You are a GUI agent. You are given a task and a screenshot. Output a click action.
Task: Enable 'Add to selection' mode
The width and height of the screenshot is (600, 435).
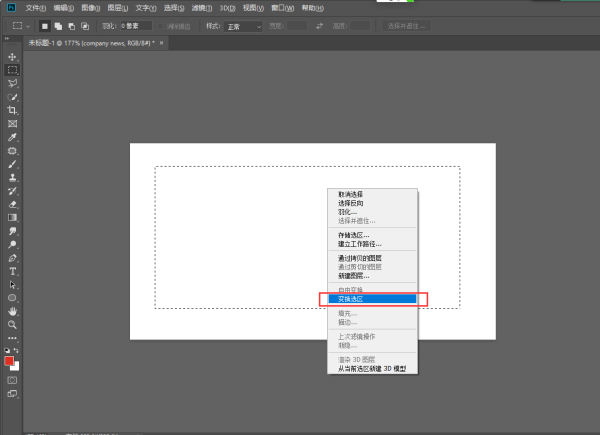coord(58,25)
